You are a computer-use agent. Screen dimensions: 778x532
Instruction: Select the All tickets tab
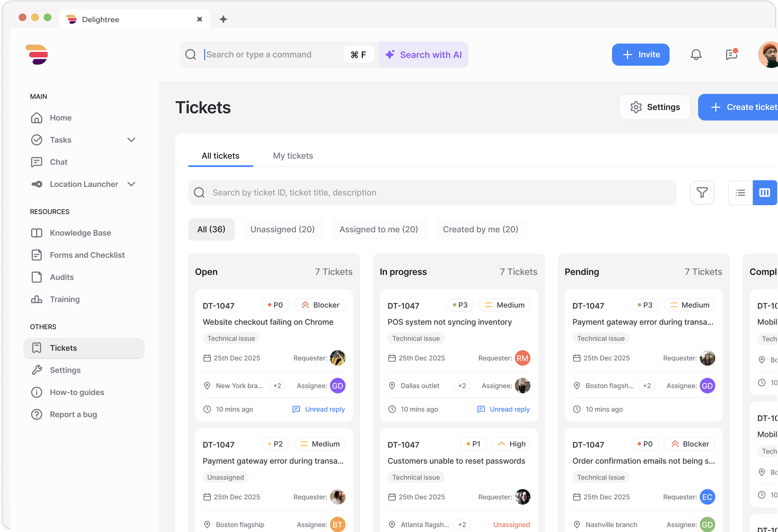(220, 155)
